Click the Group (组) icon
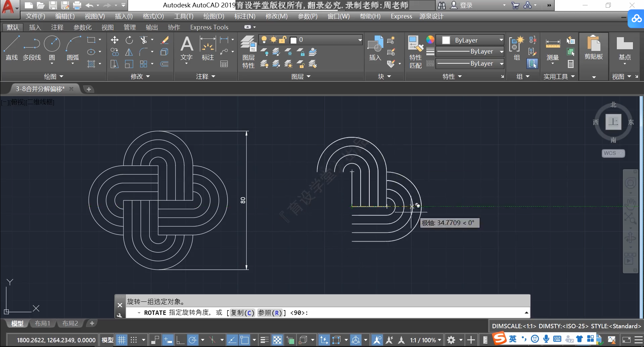644x347 pixels. (517, 49)
